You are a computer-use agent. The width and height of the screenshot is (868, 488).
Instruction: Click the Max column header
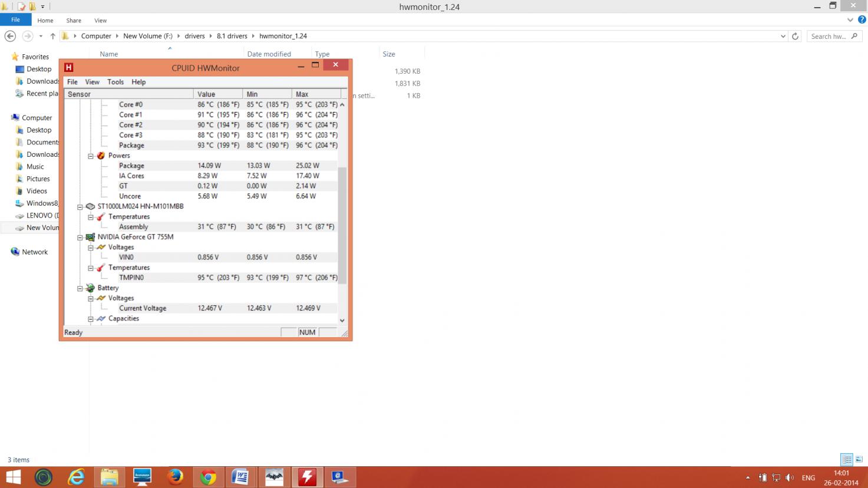[x=316, y=94]
